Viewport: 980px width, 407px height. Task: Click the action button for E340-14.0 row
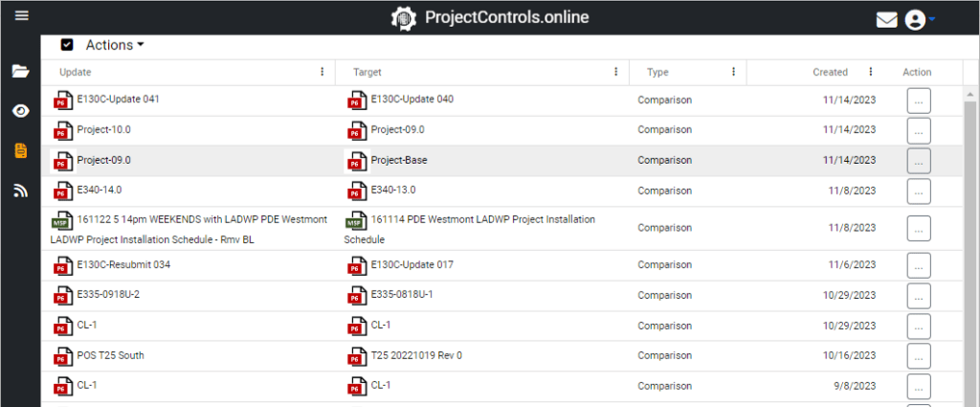918,191
